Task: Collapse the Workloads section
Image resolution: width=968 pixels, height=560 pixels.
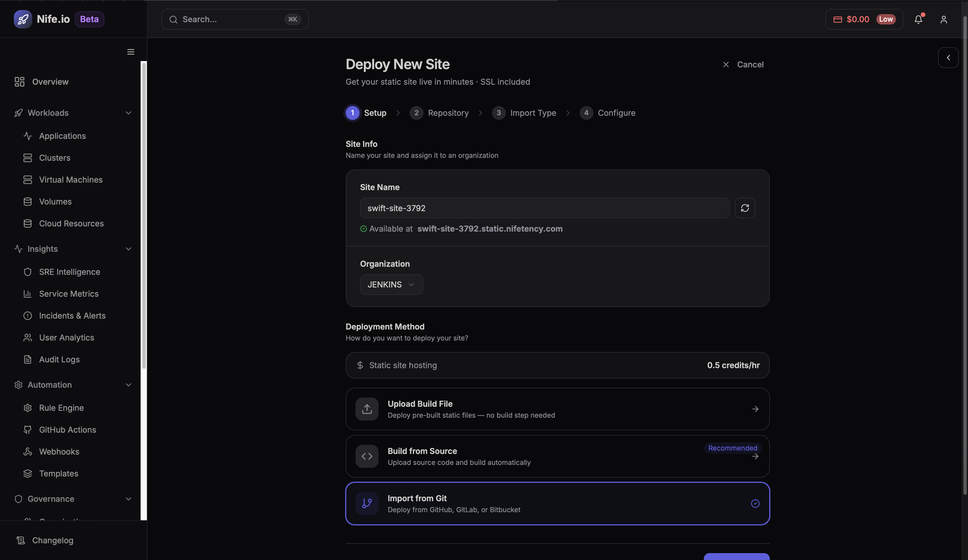Action: coord(128,113)
